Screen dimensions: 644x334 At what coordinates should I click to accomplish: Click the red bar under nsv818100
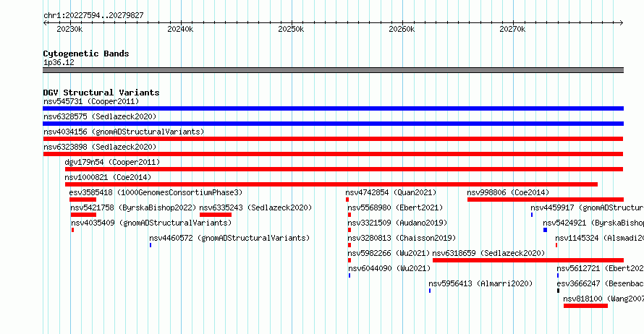[x=585, y=306]
